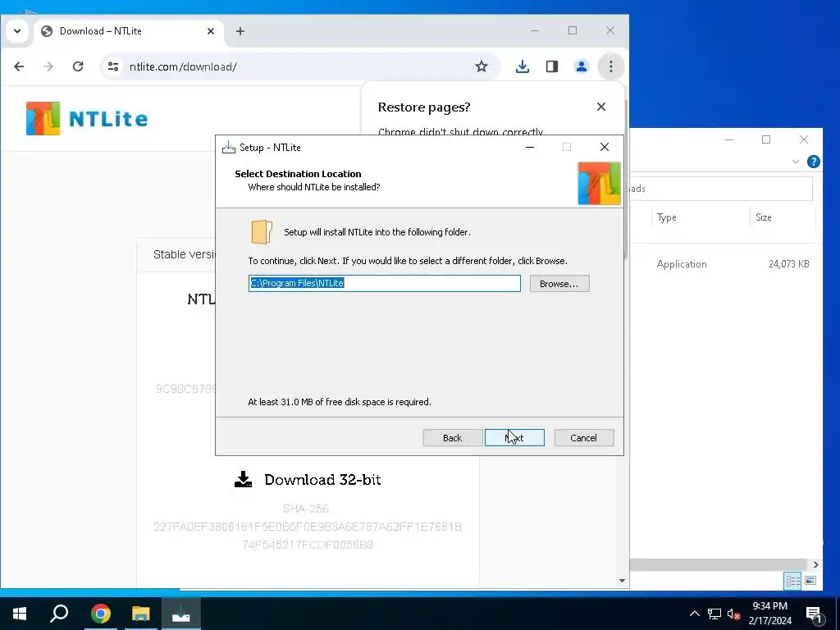
Task: Maximize the Explorer window
Action: (766, 139)
